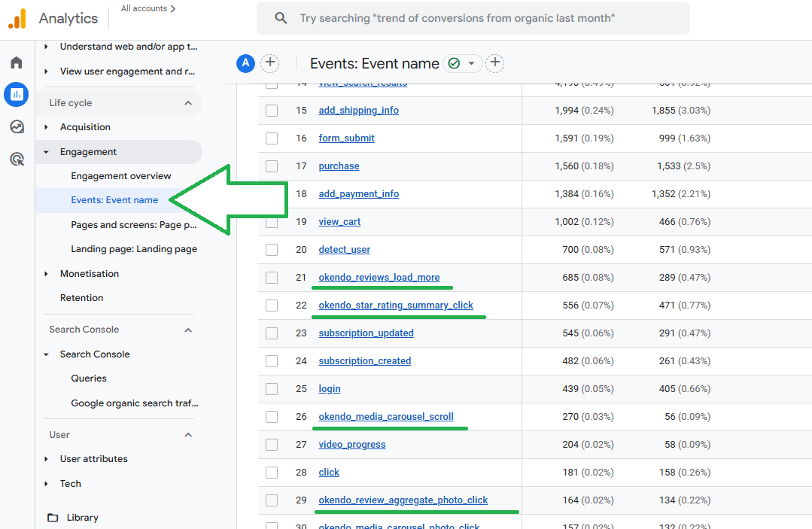Open the subscription_updated event link
This screenshot has width=812, height=529.
pyautogui.click(x=366, y=333)
